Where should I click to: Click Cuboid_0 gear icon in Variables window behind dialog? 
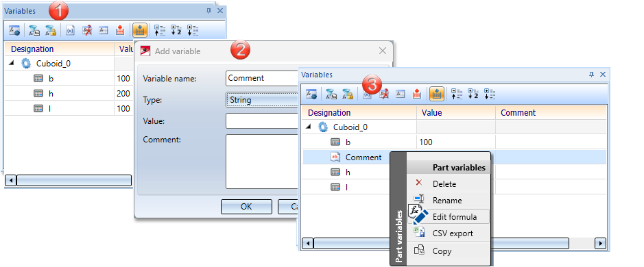pos(26,63)
